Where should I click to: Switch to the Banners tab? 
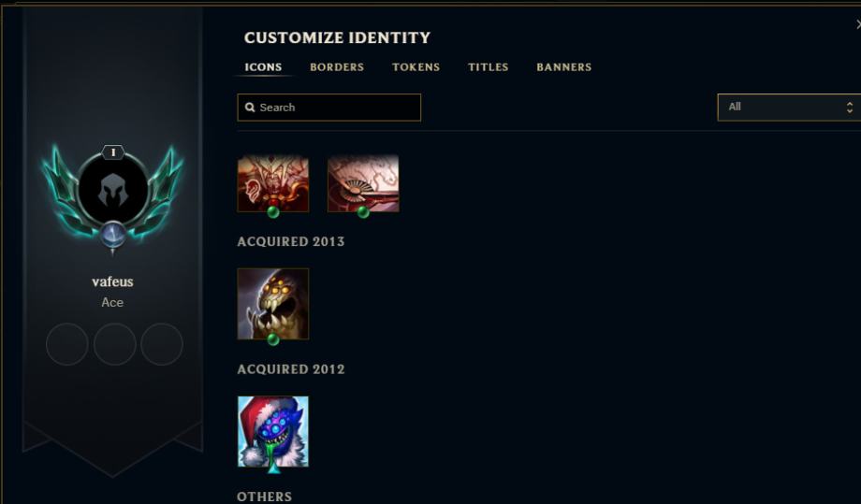coord(564,67)
